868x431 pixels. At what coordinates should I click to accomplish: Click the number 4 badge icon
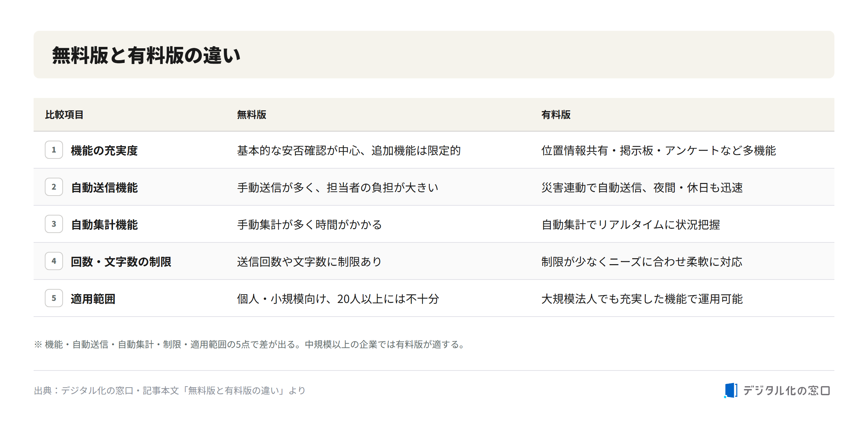[x=54, y=261]
